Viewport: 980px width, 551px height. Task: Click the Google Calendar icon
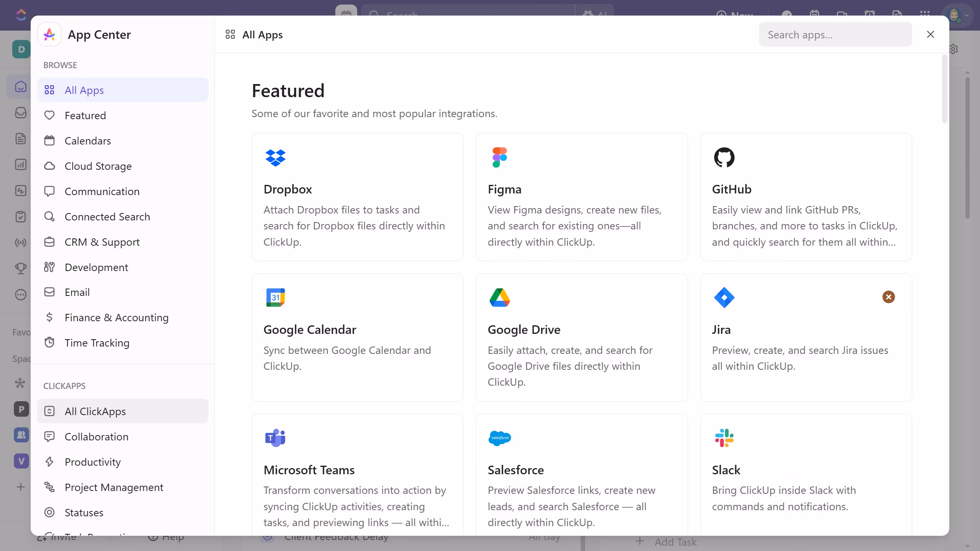pyautogui.click(x=276, y=298)
